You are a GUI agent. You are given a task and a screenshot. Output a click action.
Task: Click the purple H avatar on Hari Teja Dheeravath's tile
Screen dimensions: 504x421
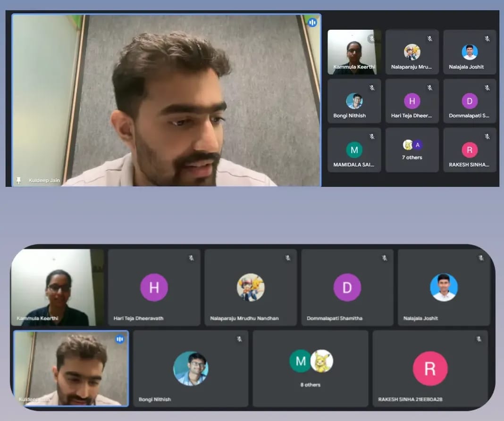pyautogui.click(x=154, y=287)
